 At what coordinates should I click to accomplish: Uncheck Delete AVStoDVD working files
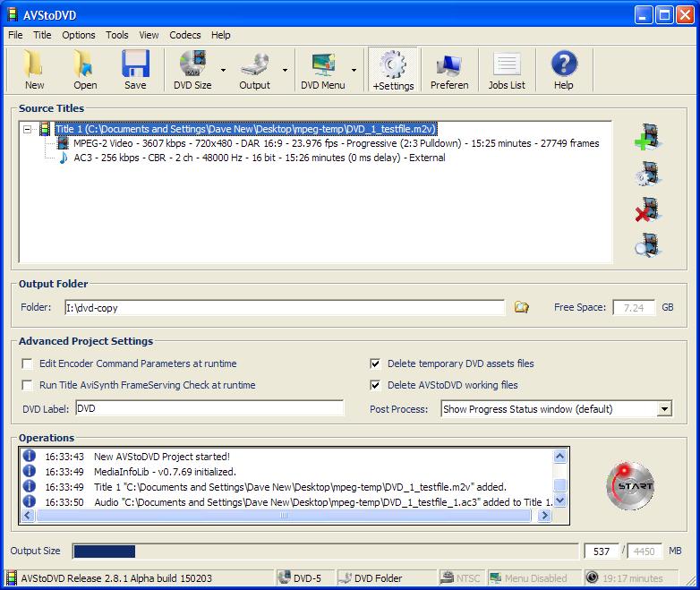coord(375,385)
